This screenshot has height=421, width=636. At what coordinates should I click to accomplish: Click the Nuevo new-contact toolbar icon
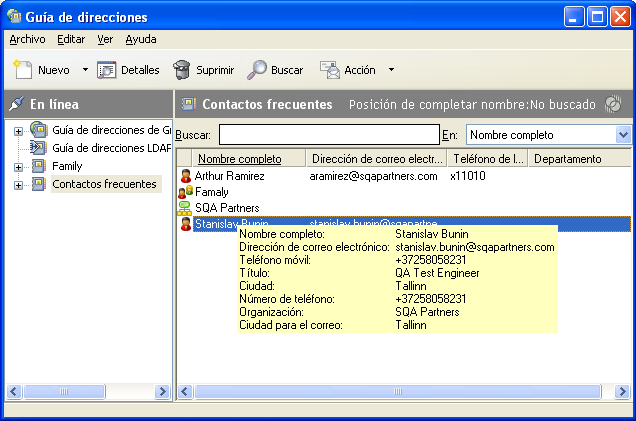(23, 70)
